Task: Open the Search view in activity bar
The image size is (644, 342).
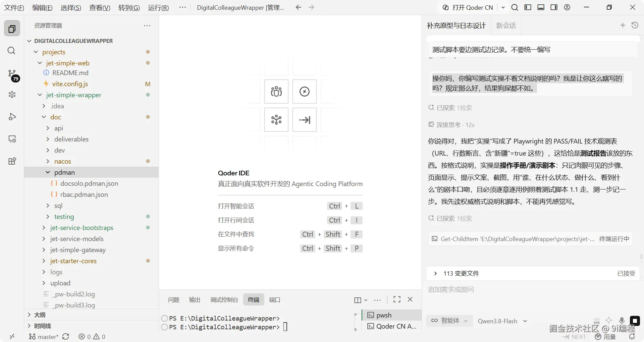Action: tap(11, 51)
